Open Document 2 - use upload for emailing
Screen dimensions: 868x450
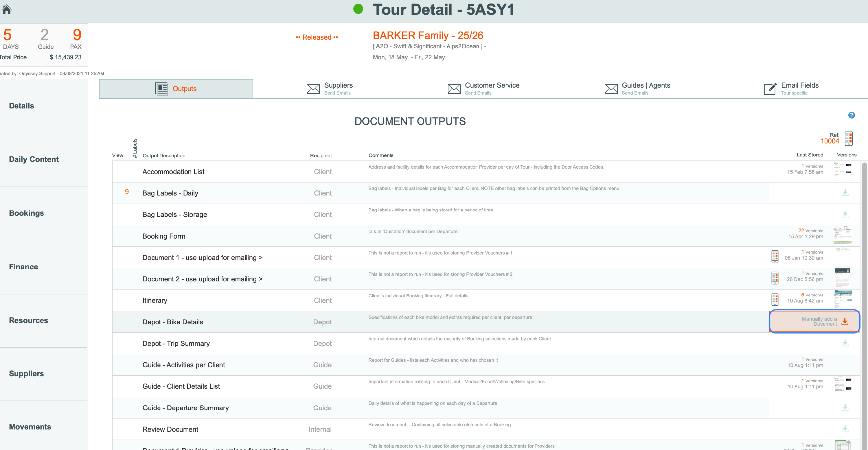pos(202,279)
